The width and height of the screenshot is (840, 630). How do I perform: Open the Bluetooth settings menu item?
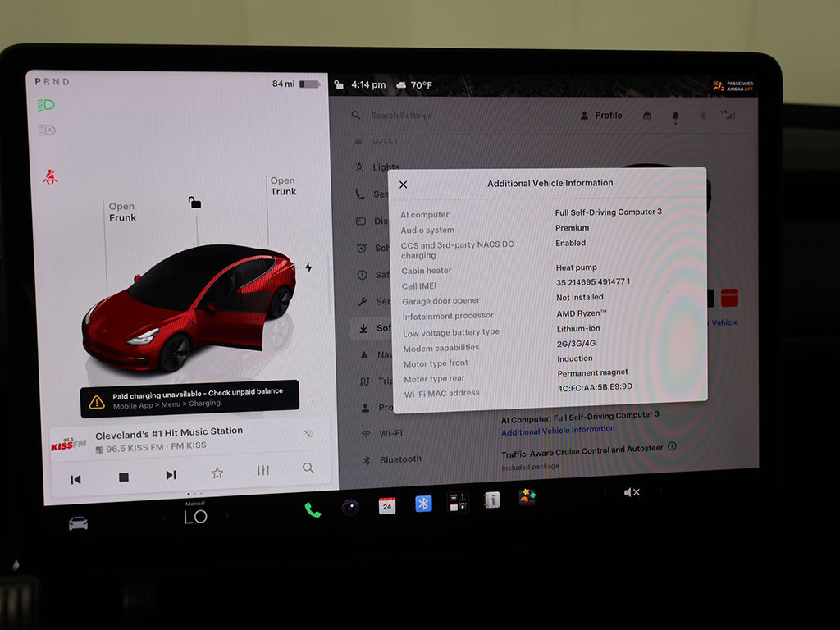click(393, 459)
